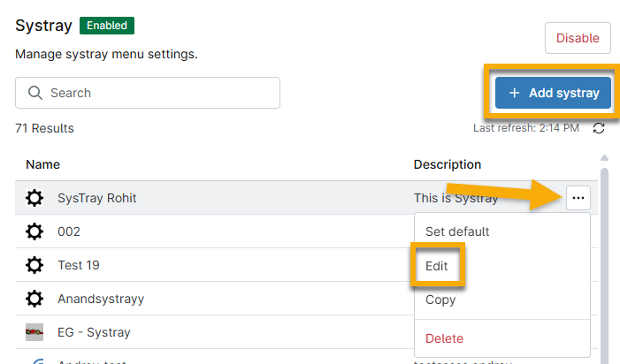Focus the Search input field
Screen dimensions: 620x364
tap(159, 93)
